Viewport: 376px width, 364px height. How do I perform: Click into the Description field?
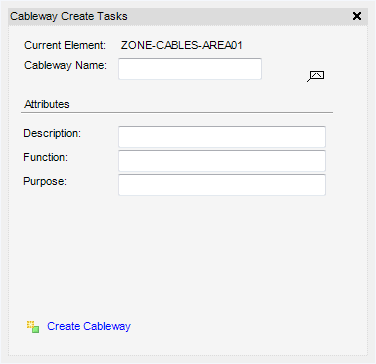[x=222, y=137]
